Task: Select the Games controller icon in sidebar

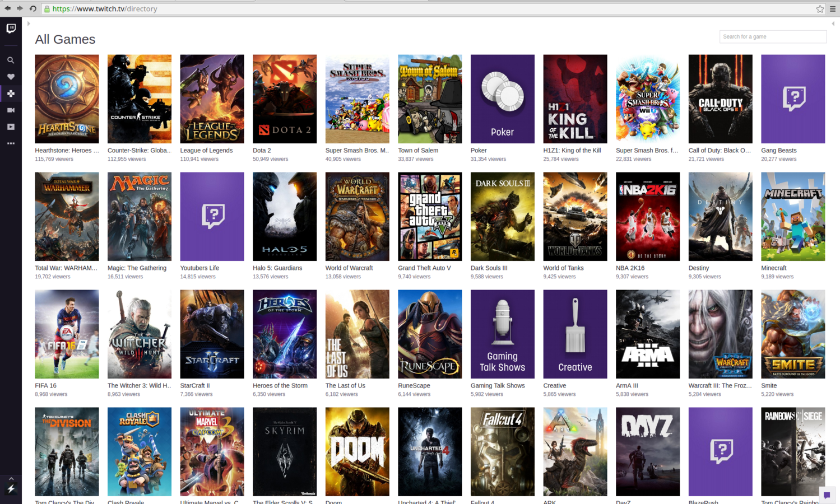Action: pyautogui.click(x=11, y=94)
